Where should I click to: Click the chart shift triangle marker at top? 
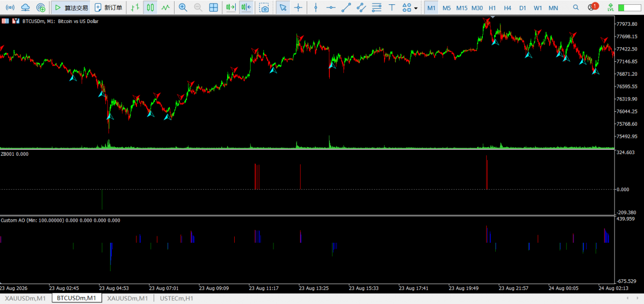[x=493, y=17]
